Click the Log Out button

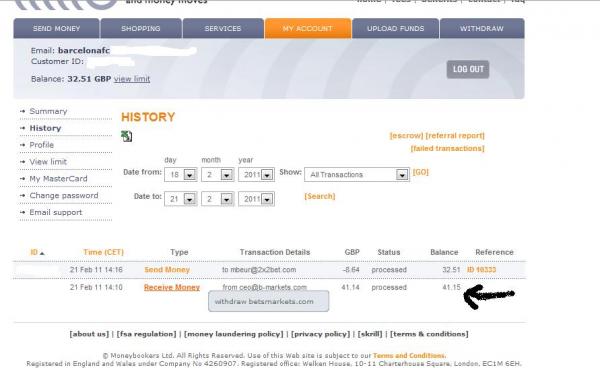[x=468, y=69]
